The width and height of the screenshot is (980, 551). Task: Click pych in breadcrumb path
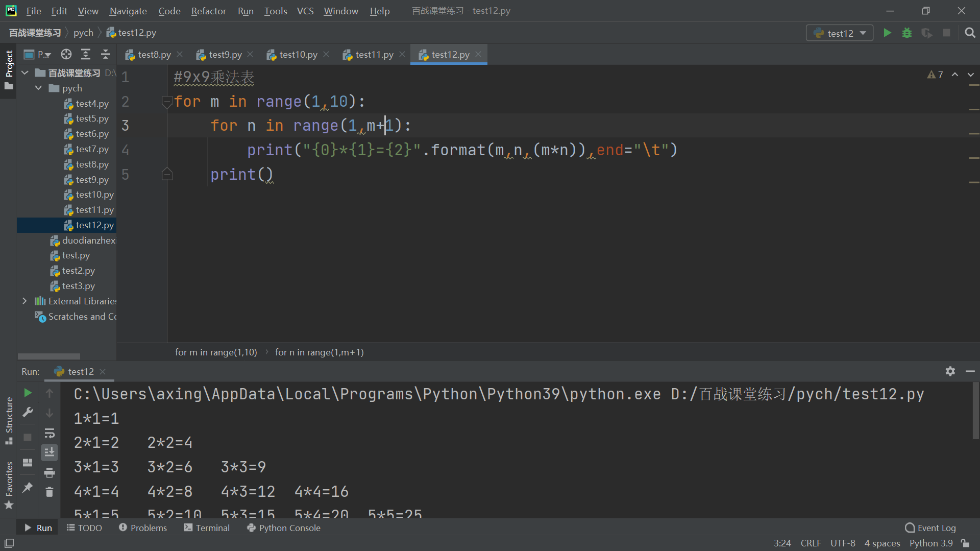83,33
